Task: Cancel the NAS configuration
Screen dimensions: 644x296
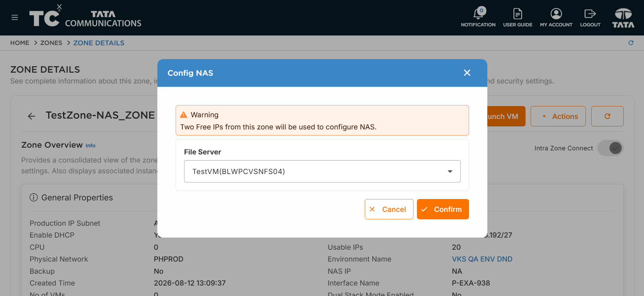Action: click(x=389, y=209)
